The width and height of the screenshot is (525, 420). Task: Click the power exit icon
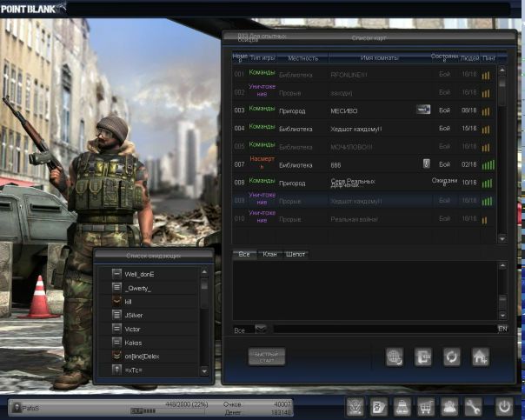tap(504, 406)
